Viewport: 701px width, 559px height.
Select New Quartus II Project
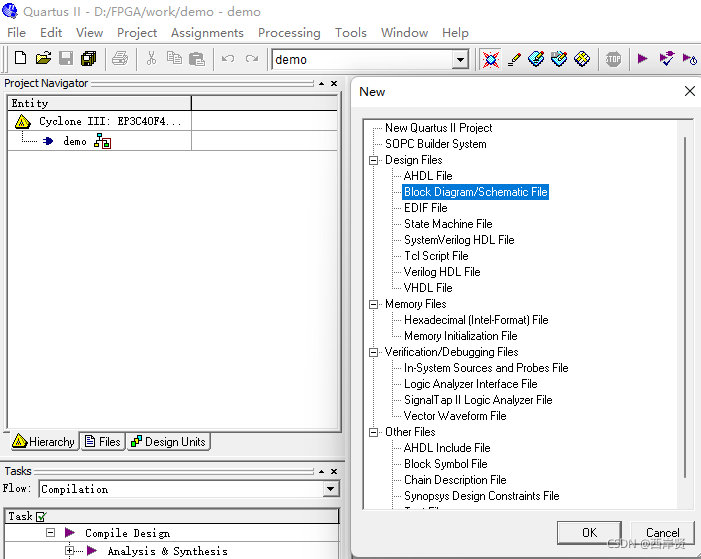(x=438, y=128)
